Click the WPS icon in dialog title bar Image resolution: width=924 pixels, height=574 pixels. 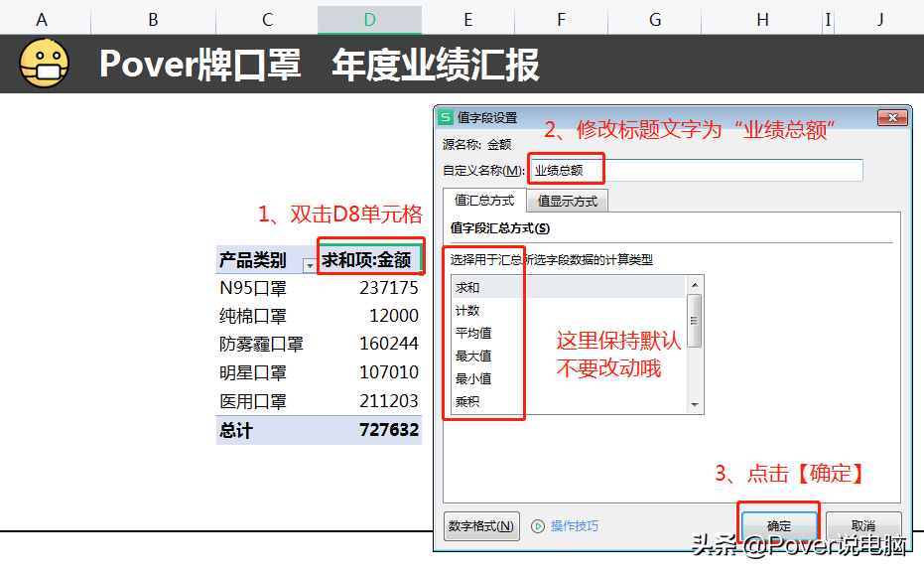point(446,117)
